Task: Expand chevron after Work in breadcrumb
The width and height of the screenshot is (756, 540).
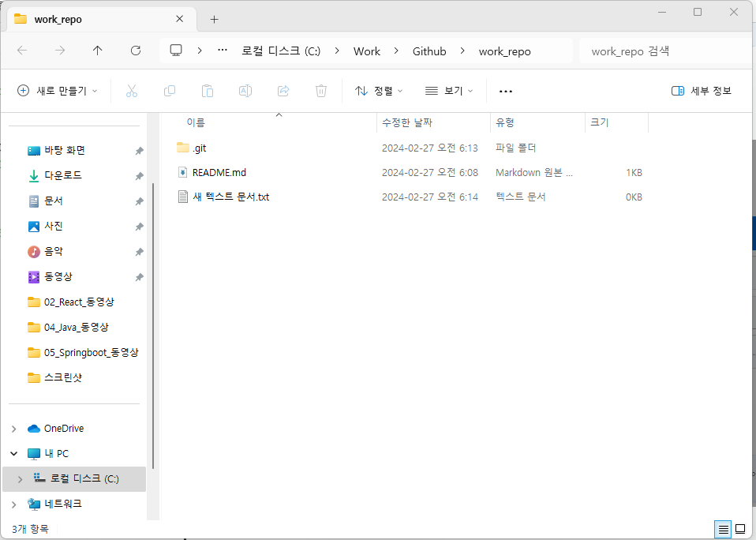Action: point(396,51)
